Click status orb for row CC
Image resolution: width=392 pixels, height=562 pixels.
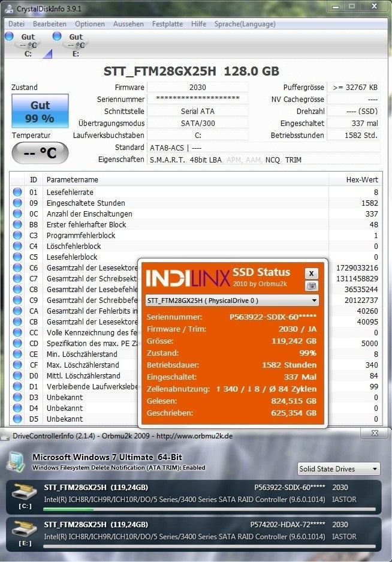(x=17, y=332)
